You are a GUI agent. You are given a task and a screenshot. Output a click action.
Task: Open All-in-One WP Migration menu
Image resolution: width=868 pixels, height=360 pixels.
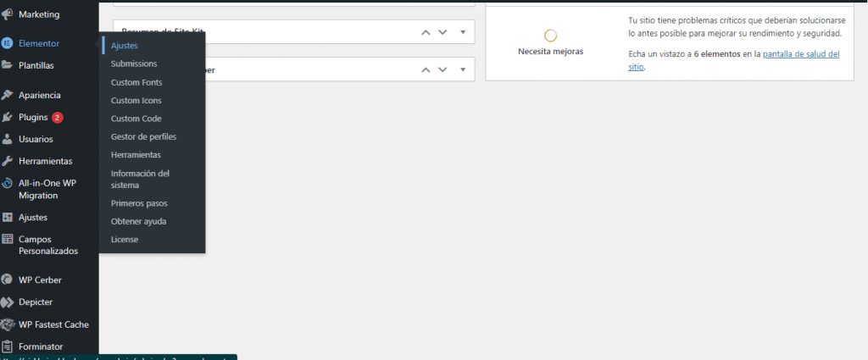point(49,189)
